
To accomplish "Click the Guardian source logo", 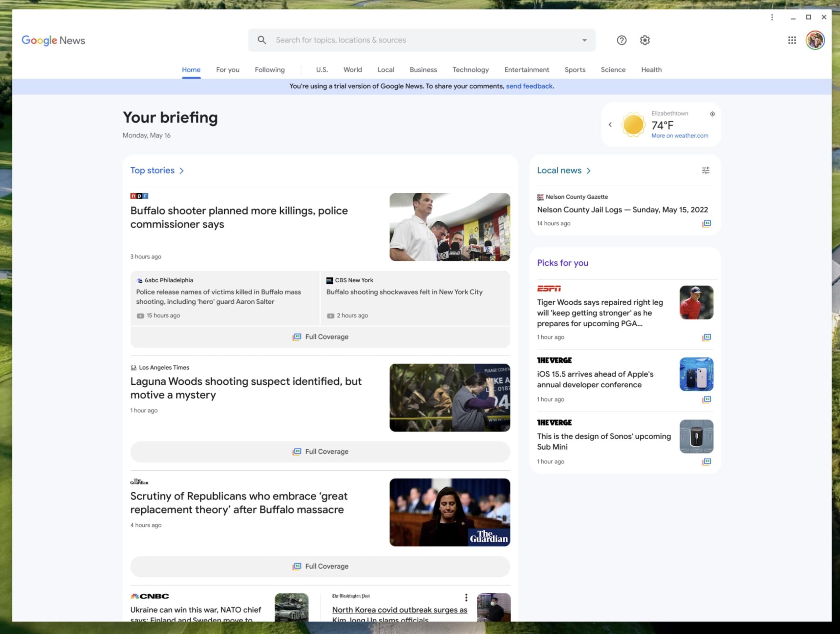I will tap(139, 482).
